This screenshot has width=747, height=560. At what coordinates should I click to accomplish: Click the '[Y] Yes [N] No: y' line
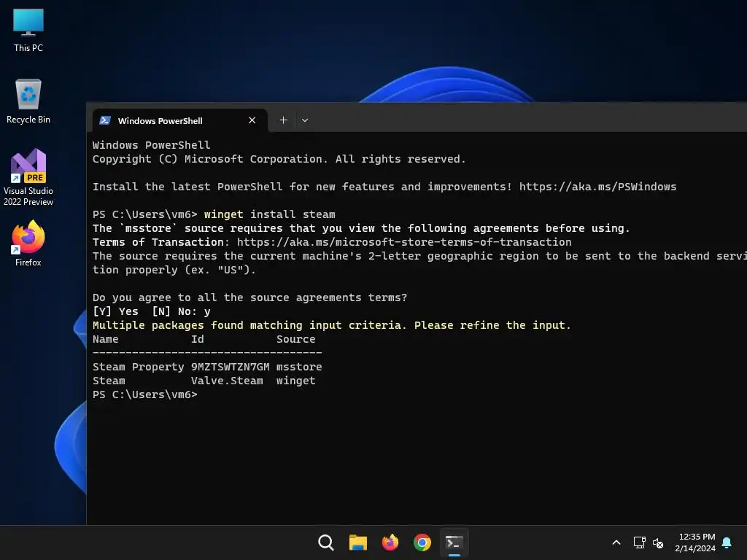click(152, 311)
